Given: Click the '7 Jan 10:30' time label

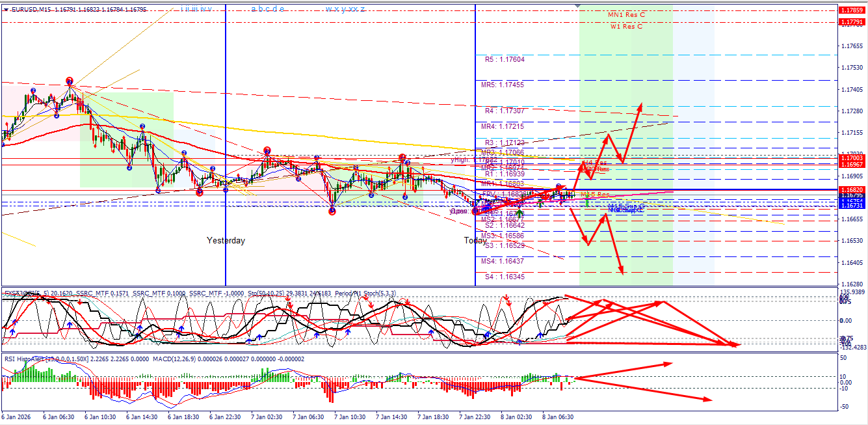Looking at the screenshot, I should (x=349, y=417).
